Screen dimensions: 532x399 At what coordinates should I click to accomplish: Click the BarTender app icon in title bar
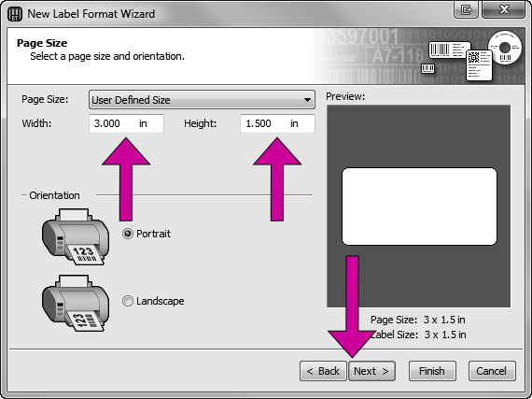[x=15, y=14]
